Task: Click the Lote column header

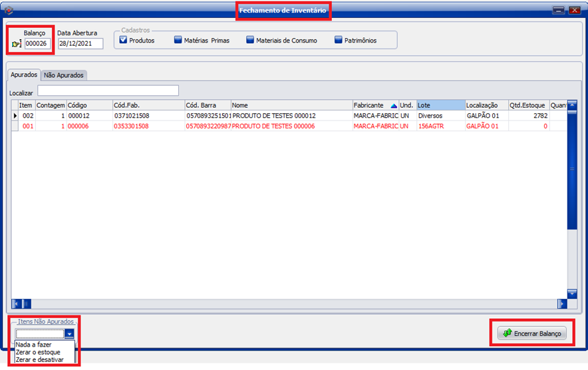Action: click(440, 105)
